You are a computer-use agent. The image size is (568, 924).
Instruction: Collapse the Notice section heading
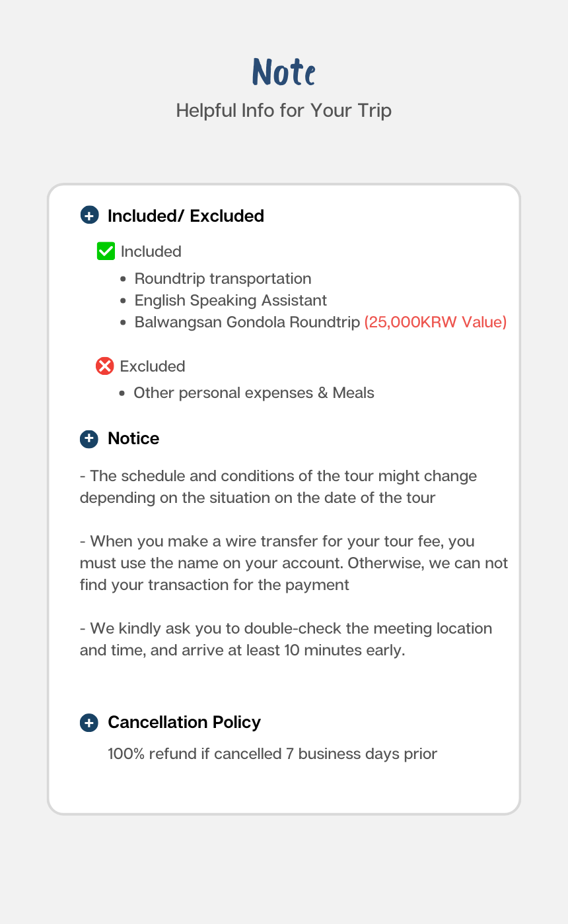[x=133, y=439]
